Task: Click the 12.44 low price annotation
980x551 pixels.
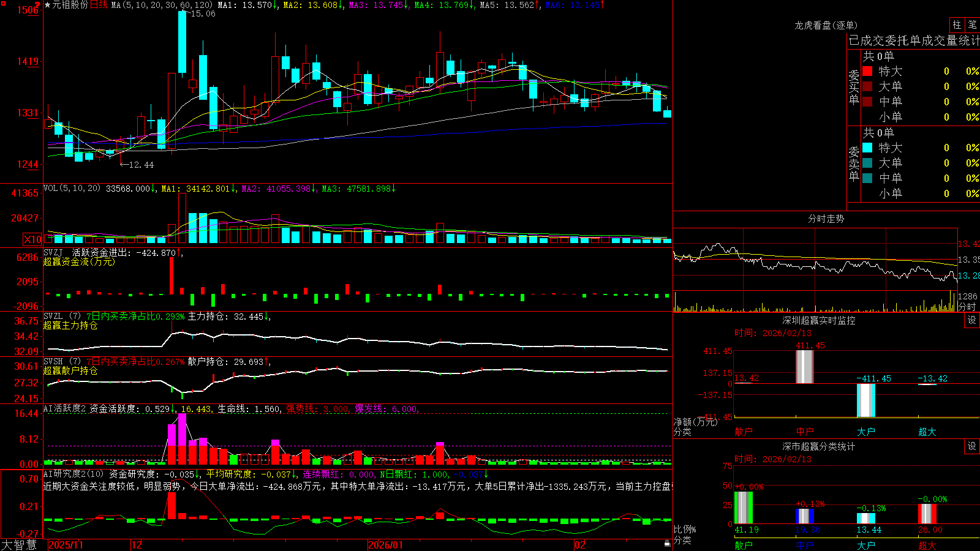Action: pos(141,165)
